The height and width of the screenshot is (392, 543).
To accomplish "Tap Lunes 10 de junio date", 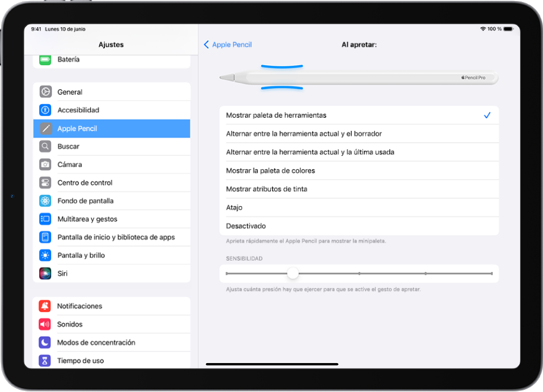I will (x=65, y=29).
